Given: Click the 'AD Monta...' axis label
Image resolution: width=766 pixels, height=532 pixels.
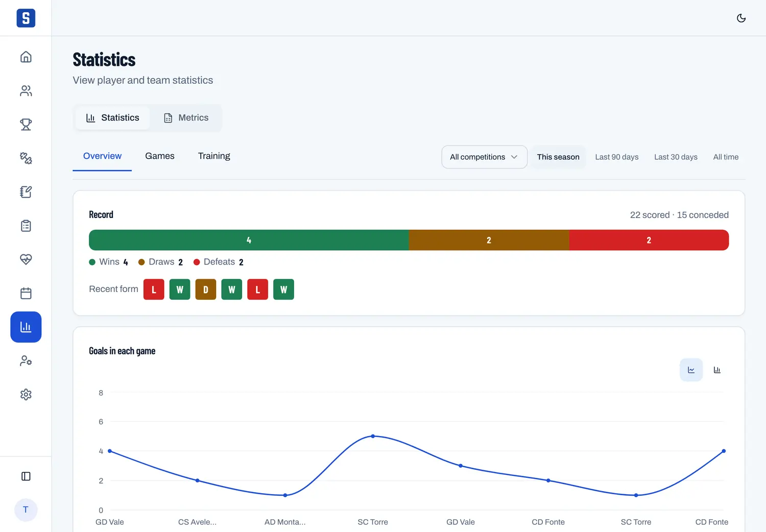Looking at the screenshot, I should (x=285, y=522).
